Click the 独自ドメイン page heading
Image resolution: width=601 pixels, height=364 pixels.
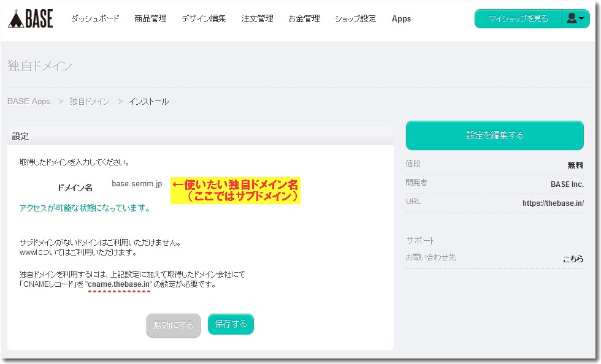tap(40, 66)
